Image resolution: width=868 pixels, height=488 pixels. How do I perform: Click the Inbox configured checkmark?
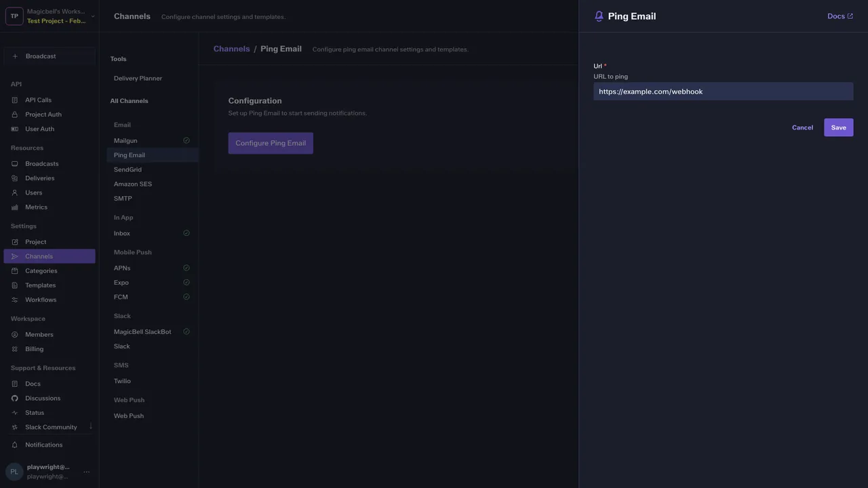(186, 233)
